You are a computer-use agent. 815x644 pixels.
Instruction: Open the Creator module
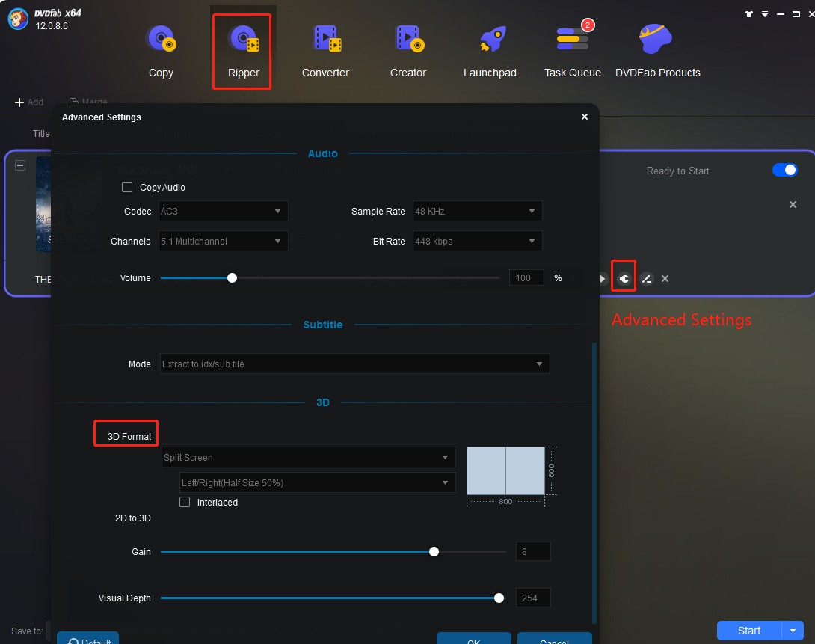pos(407,48)
